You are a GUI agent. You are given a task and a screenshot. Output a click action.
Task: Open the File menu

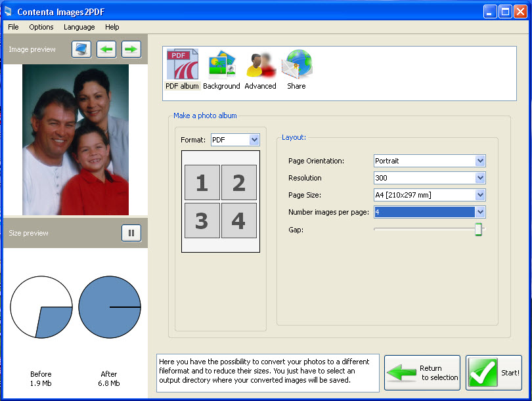tap(13, 27)
